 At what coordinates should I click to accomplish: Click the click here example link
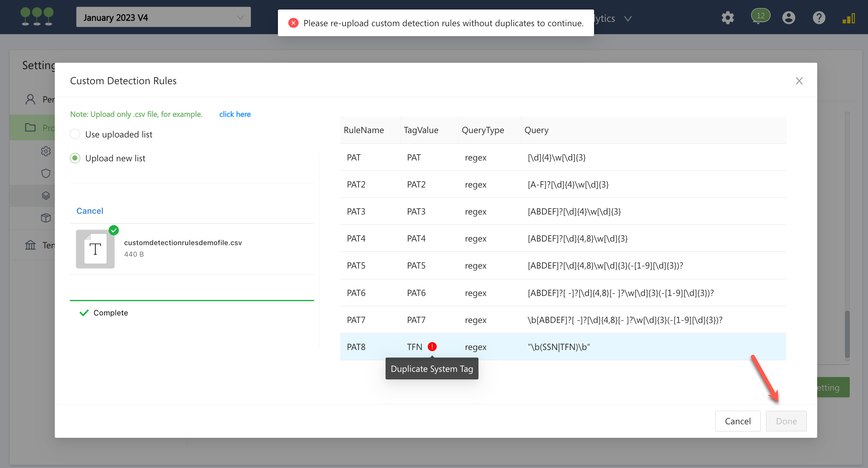(x=235, y=114)
